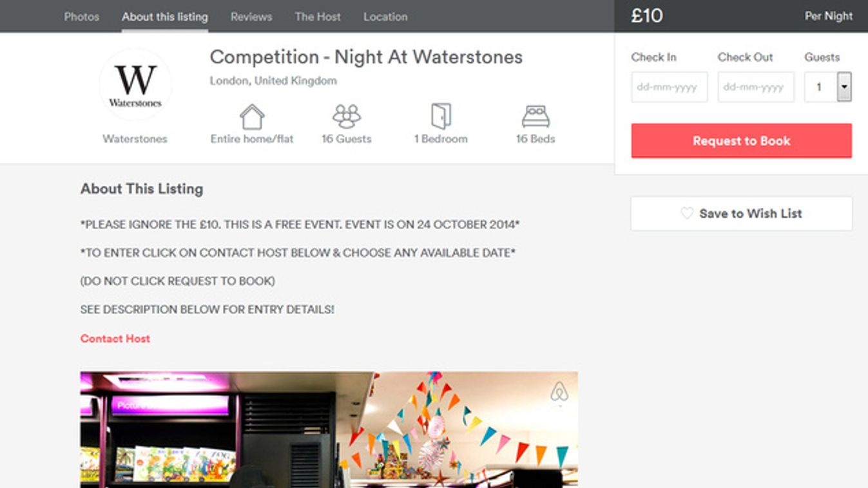This screenshot has width=868, height=488.
Task: Click the Airbnb logo on the photo
Action: click(559, 391)
